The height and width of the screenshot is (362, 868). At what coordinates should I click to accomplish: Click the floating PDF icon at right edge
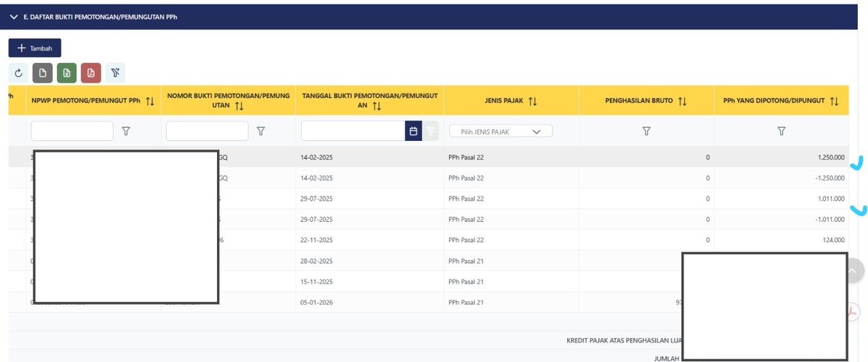click(x=854, y=311)
